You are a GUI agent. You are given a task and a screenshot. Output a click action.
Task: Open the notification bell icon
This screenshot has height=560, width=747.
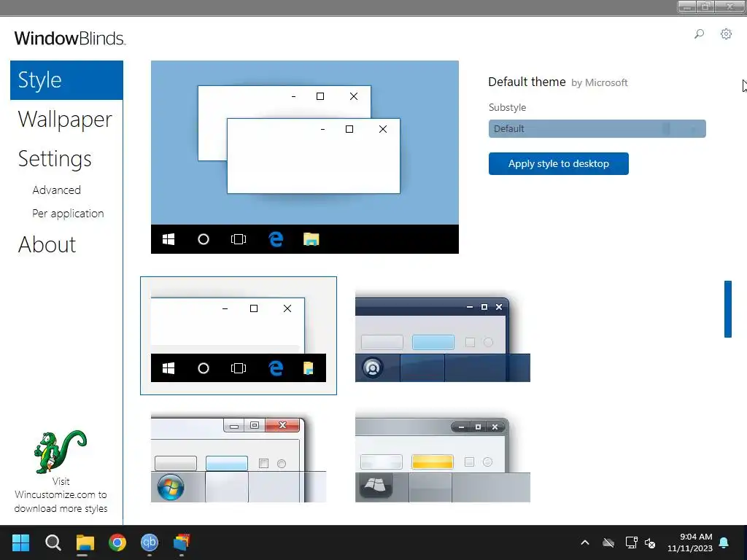pos(724,542)
